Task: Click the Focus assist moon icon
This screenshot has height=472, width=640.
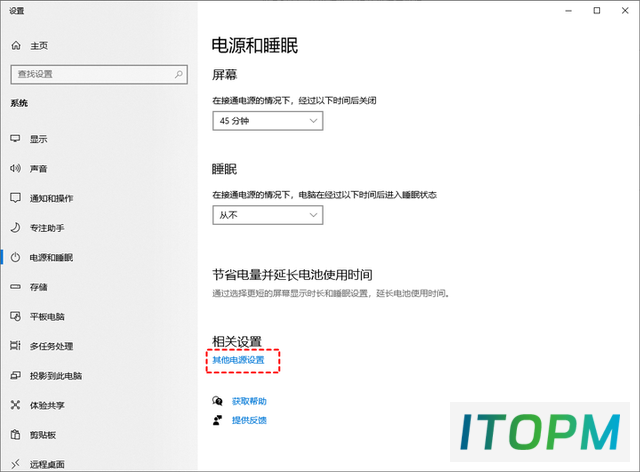Action: tap(15, 227)
